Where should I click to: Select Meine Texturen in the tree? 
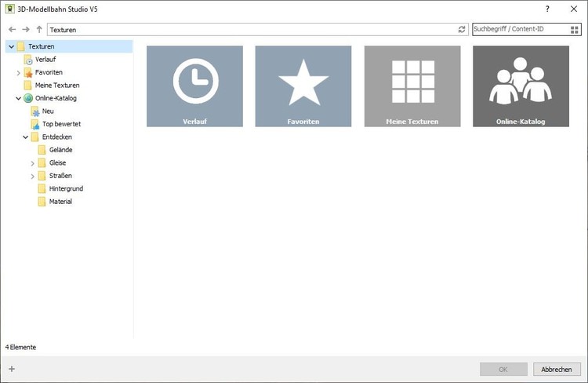click(x=57, y=86)
